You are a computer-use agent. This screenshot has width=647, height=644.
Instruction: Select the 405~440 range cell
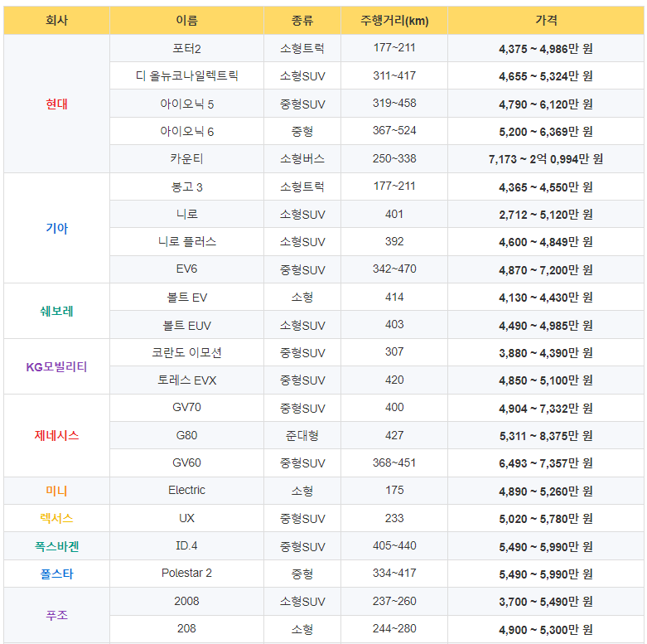click(394, 545)
